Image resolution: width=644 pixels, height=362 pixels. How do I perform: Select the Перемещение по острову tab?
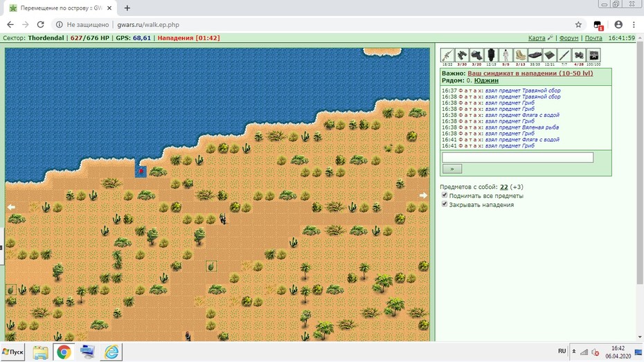61,8
